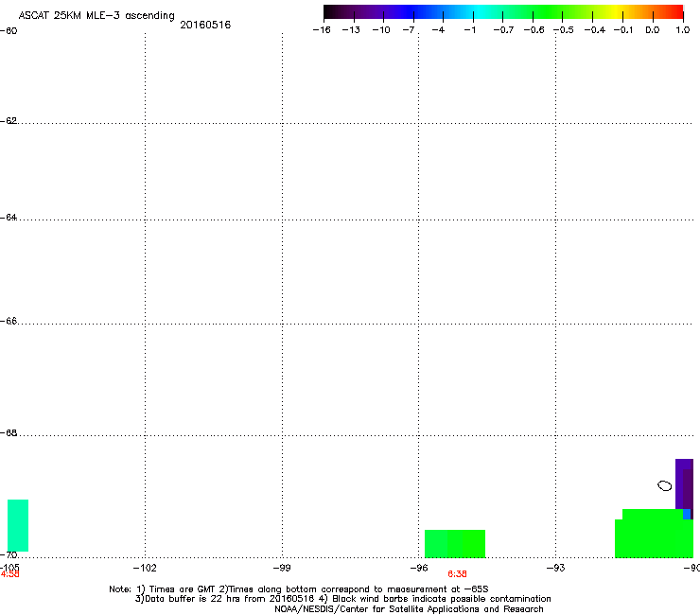This screenshot has height=615, width=700.
Task: Click the red 6:38 pass time
Action: 457,574
